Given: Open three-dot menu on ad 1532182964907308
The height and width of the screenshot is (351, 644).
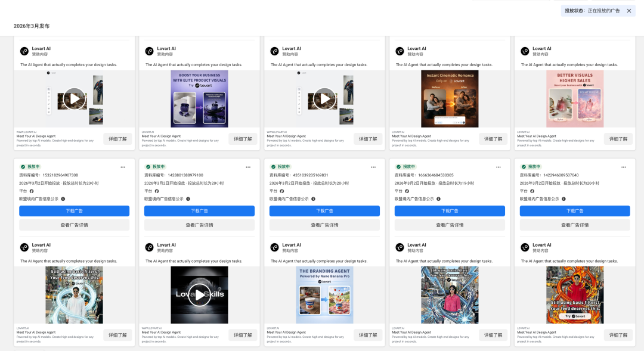Looking at the screenshot, I should 123,167.
